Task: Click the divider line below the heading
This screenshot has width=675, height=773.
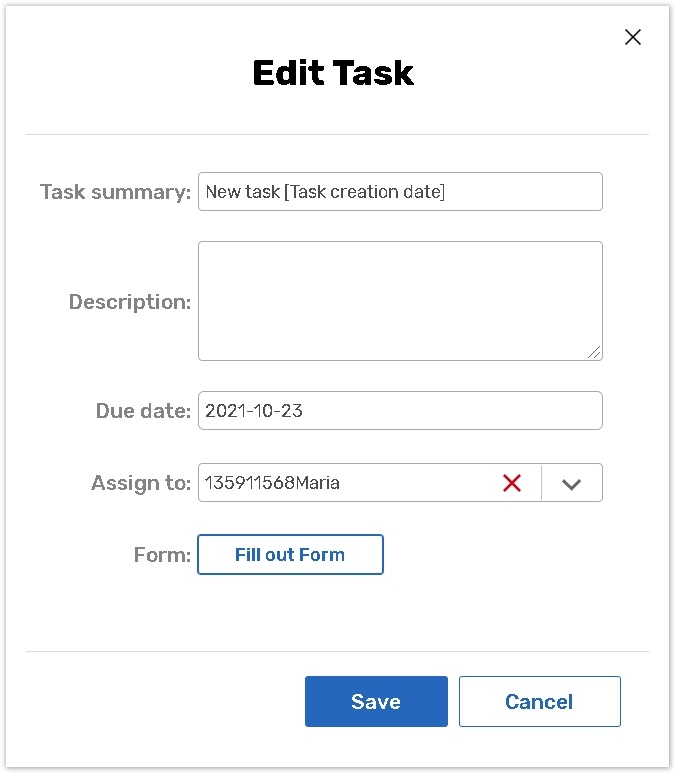Action: pos(337,134)
